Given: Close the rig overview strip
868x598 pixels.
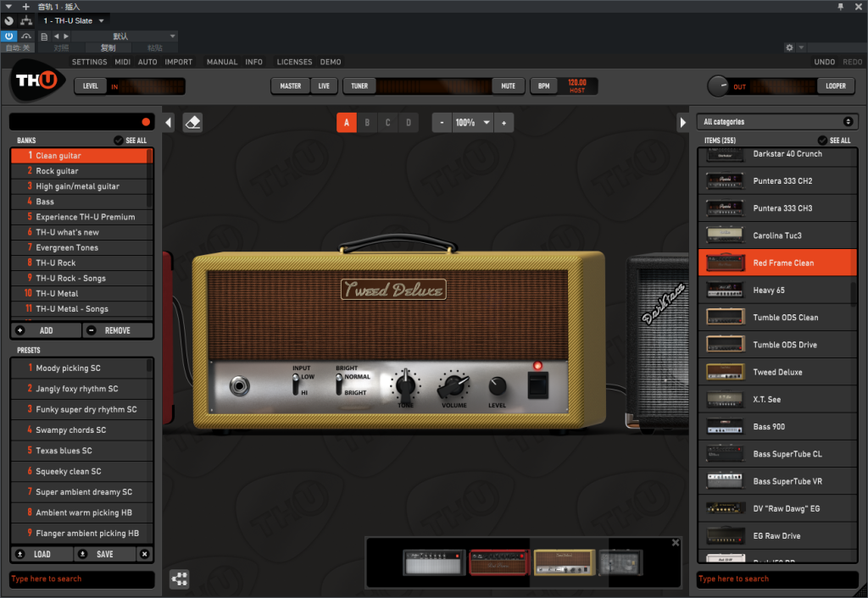Looking at the screenshot, I should [x=676, y=543].
